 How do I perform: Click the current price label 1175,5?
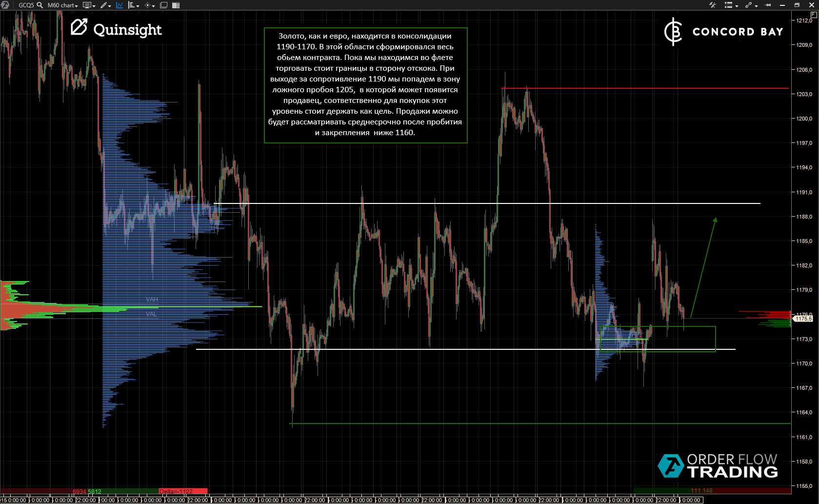(803, 319)
